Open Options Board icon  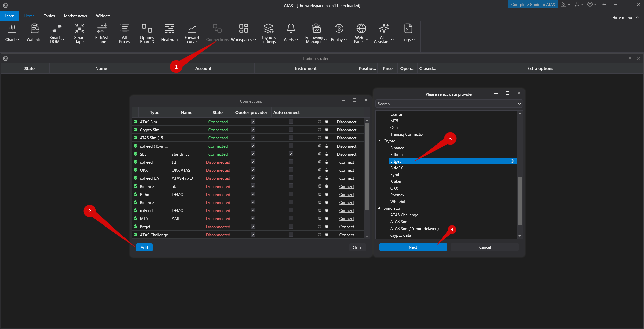(147, 33)
